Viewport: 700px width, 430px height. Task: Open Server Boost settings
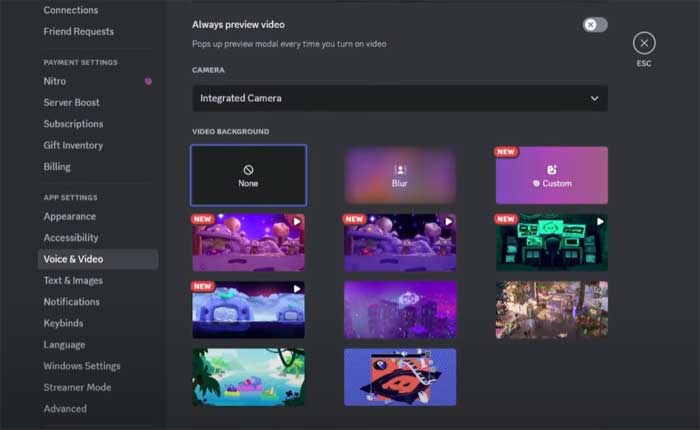[x=71, y=102]
